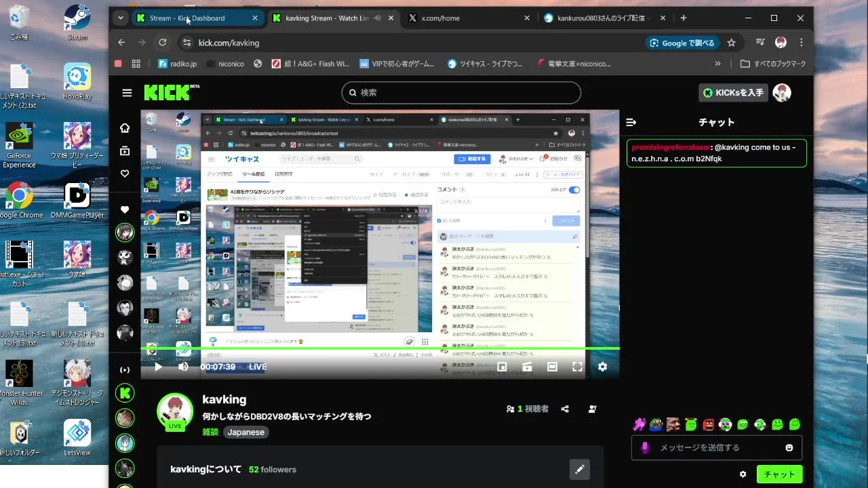Open niconico bookmark
The height and width of the screenshot is (488, 868).
pyautogui.click(x=226, y=64)
